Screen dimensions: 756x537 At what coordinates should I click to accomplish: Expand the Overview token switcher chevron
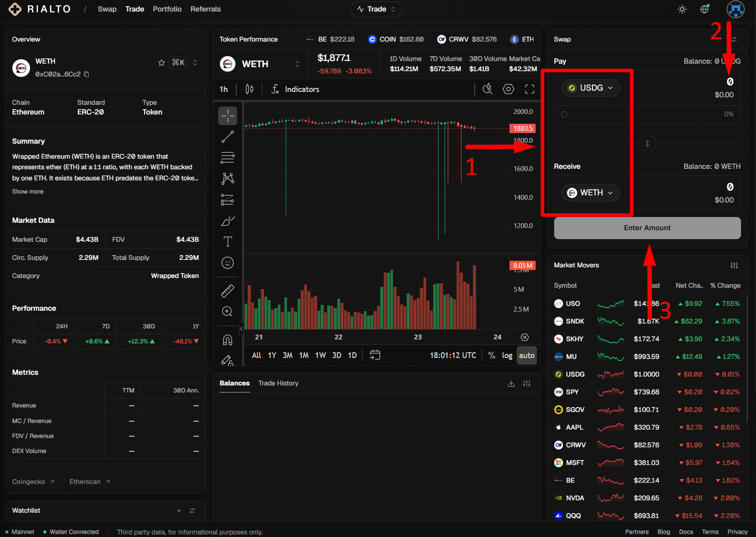pyautogui.click(x=195, y=63)
